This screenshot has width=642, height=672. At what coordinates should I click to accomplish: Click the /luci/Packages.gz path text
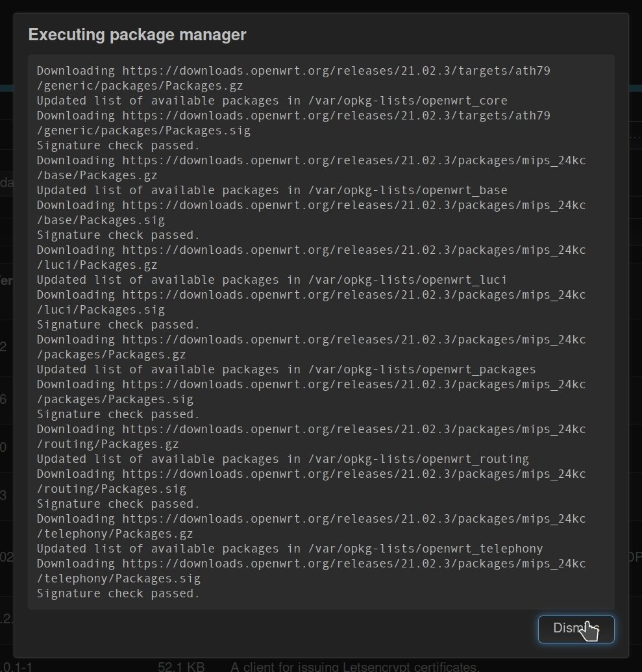click(97, 265)
